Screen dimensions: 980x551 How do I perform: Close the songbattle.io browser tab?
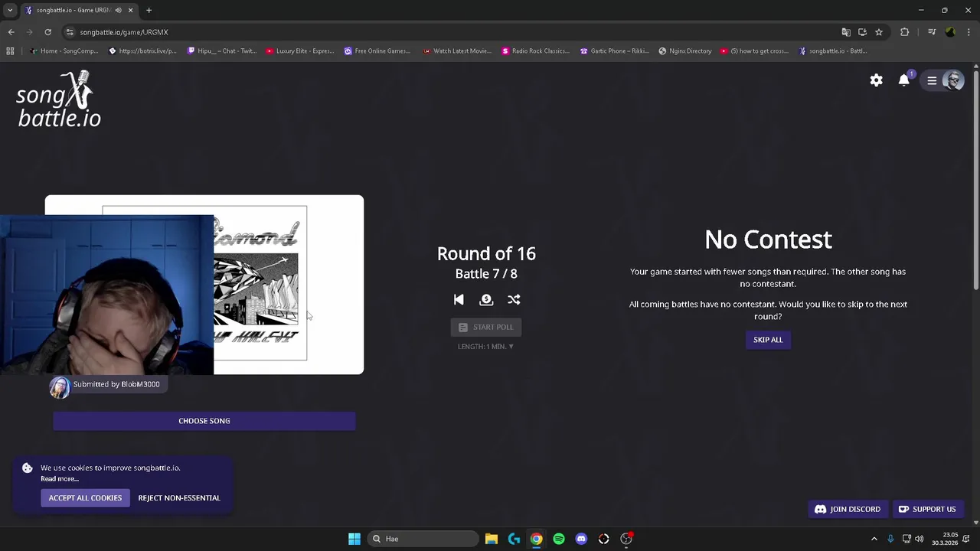(x=130, y=10)
